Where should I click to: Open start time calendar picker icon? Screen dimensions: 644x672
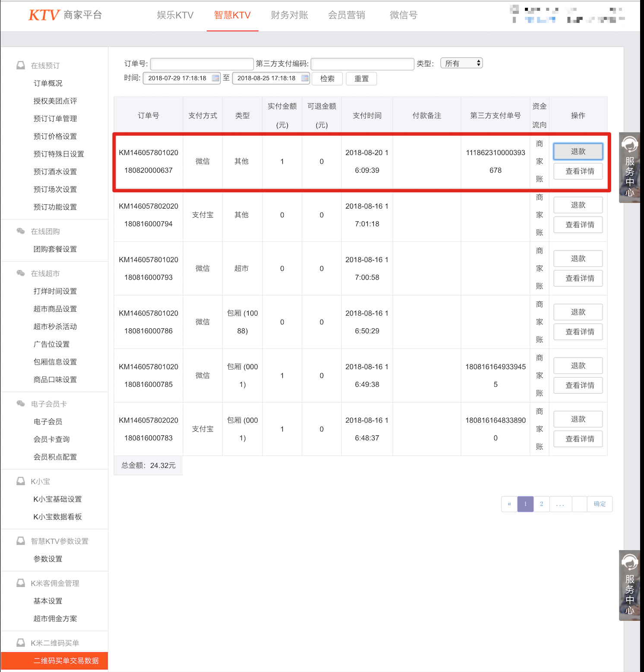[x=215, y=78]
